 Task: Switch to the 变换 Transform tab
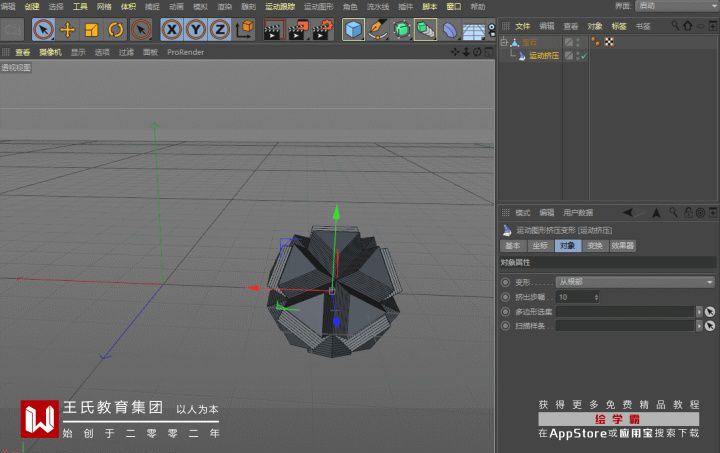595,246
